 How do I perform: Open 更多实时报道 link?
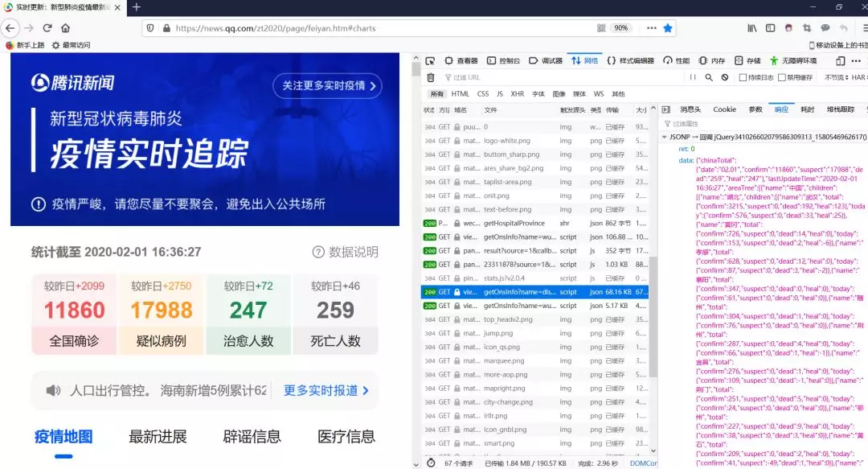[x=326, y=390]
